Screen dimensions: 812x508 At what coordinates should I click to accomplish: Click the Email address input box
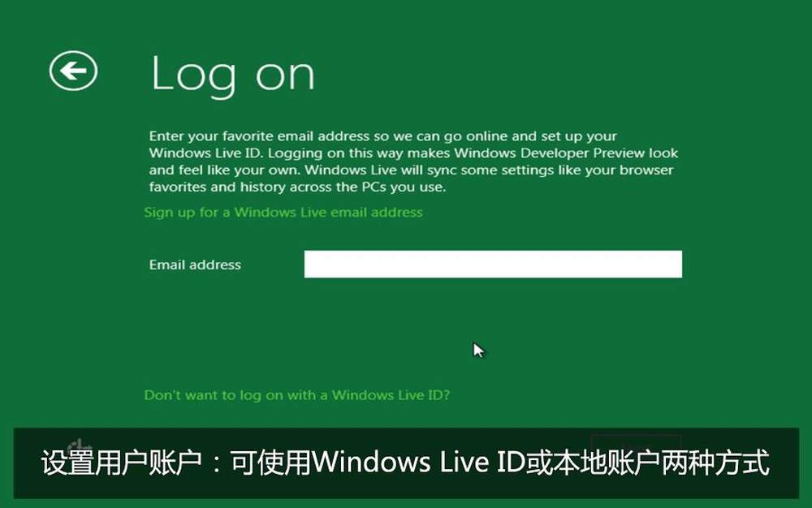coord(493,264)
